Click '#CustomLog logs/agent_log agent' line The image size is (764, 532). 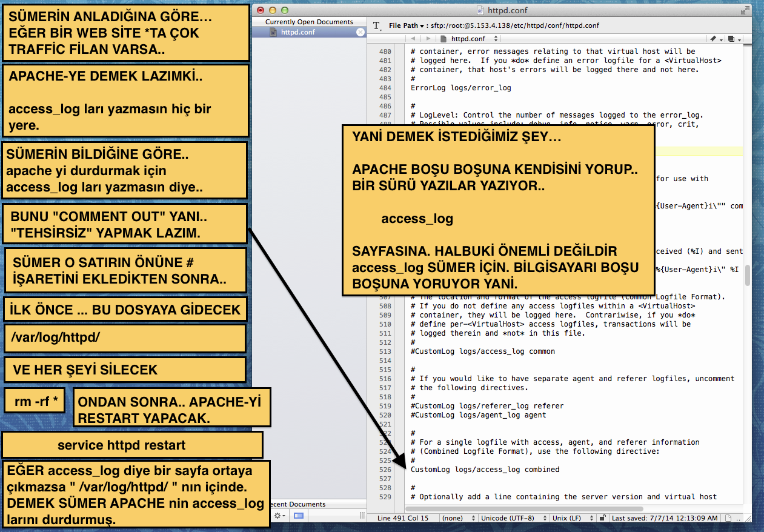tap(478, 415)
